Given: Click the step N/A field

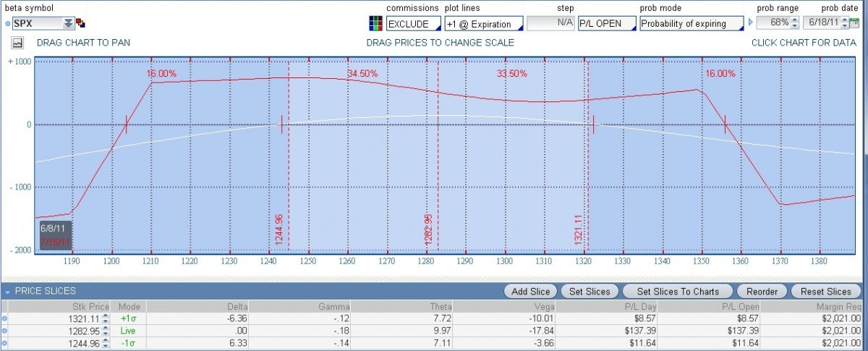Looking at the screenshot, I should click(x=550, y=23).
